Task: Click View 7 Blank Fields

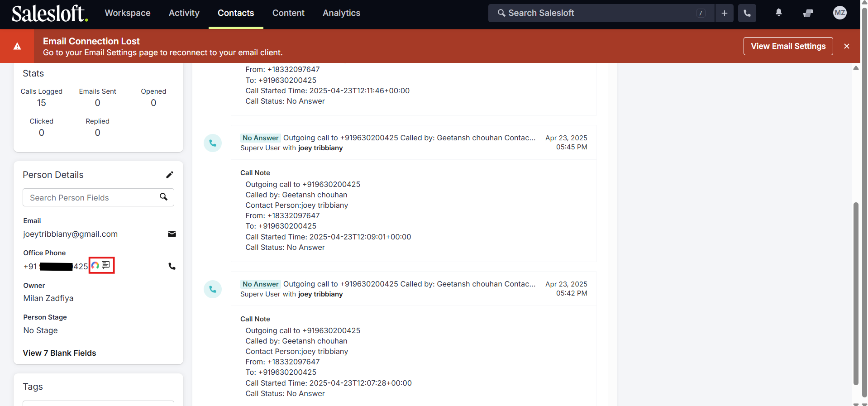Action: click(59, 353)
